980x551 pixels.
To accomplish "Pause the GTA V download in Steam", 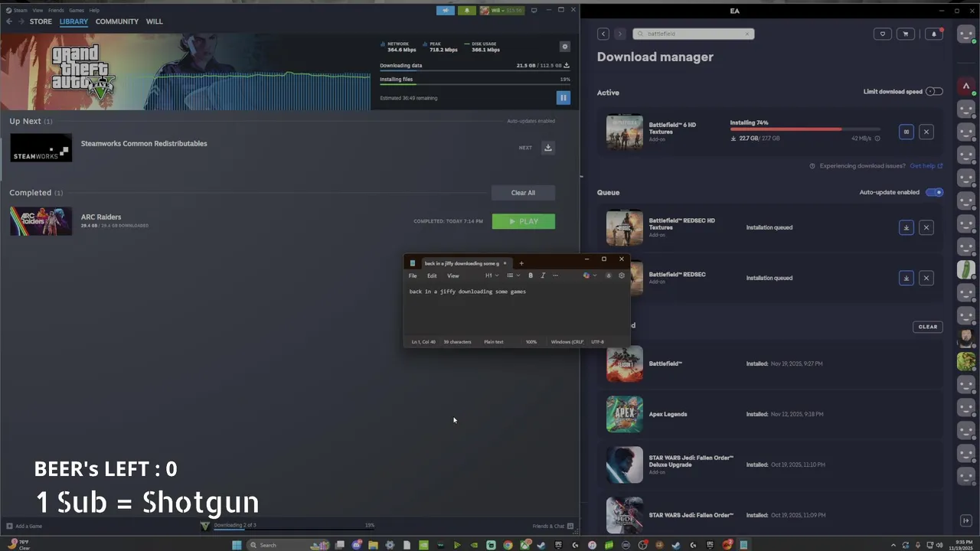I will (563, 98).
